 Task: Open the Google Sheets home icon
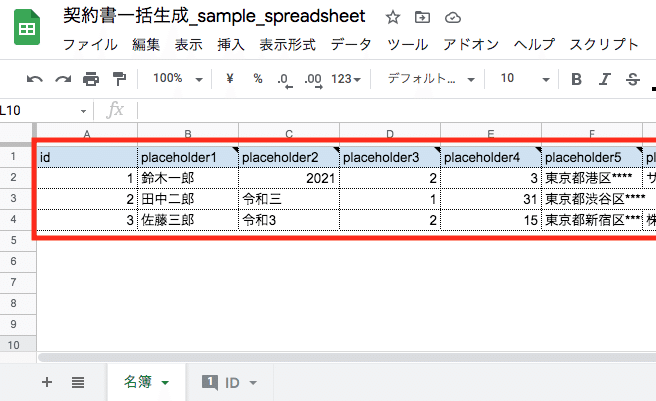[x=27, y=28]
